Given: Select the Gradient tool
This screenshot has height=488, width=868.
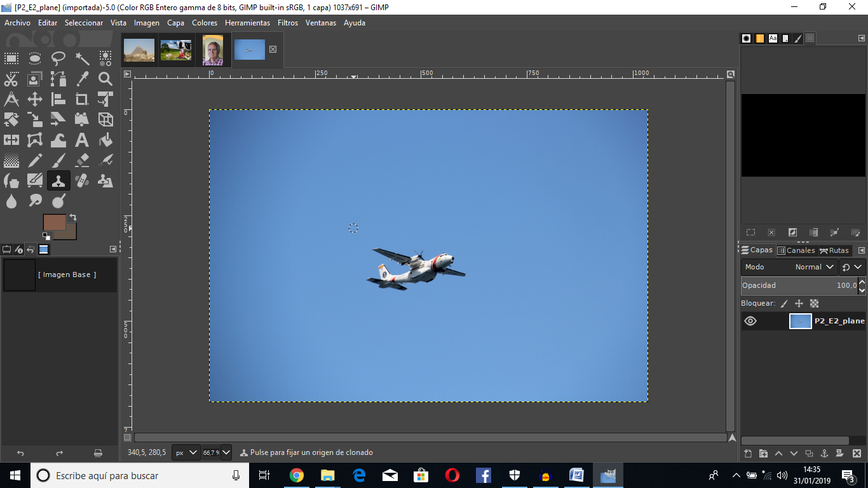Looking at the screenshot, I should [x=11, y=161].
